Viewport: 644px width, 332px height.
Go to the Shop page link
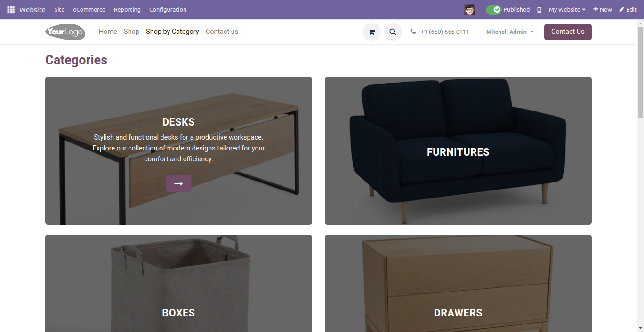(131, 32)
